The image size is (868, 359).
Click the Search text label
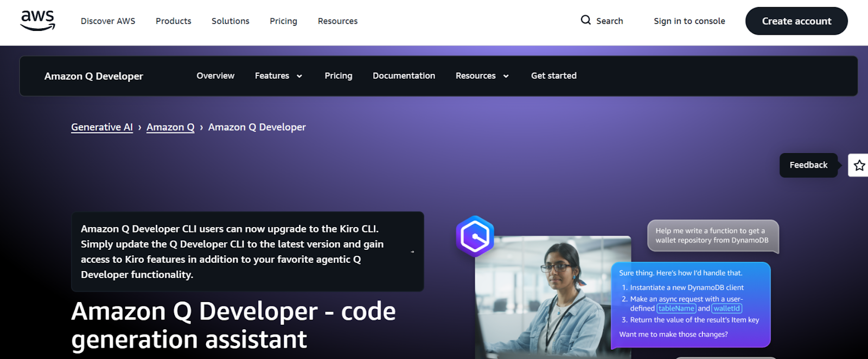(x=610, y=21)
